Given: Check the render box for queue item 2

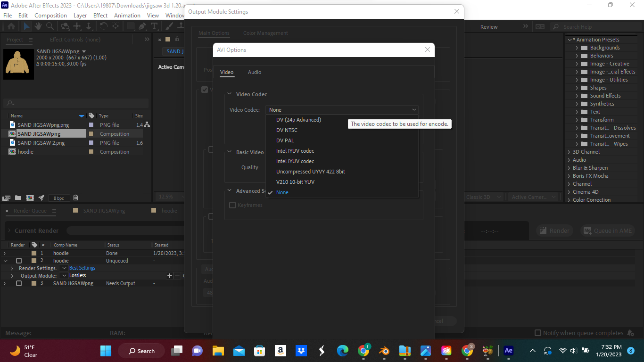Looking at the screenshot, I should coord(19,260).
